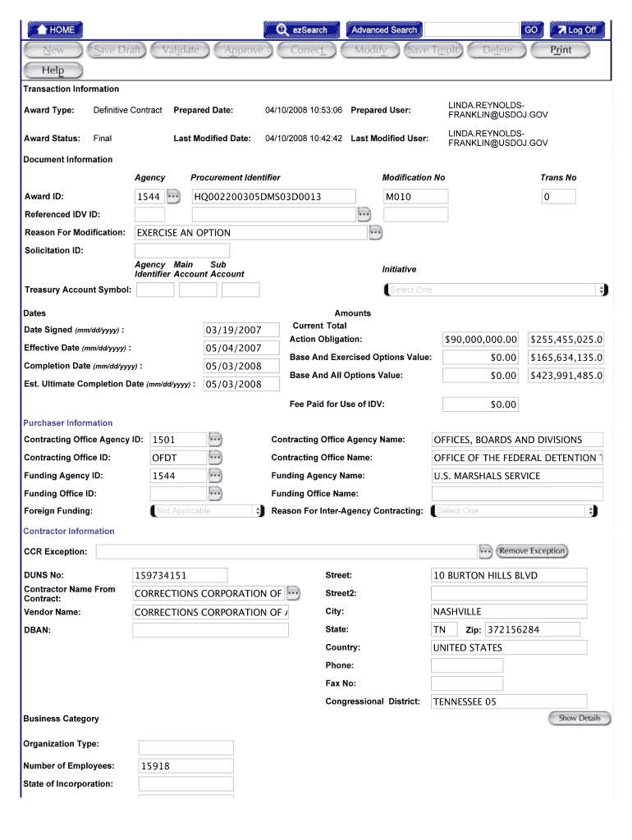The height and width of the screenshot is (840, 632).
Task: Open the Reason For Modification lookup ellipsis
Action: 375,233
